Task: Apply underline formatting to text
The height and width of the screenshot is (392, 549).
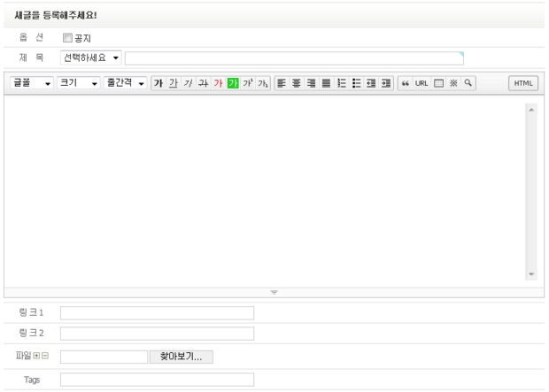Action: 174,82
